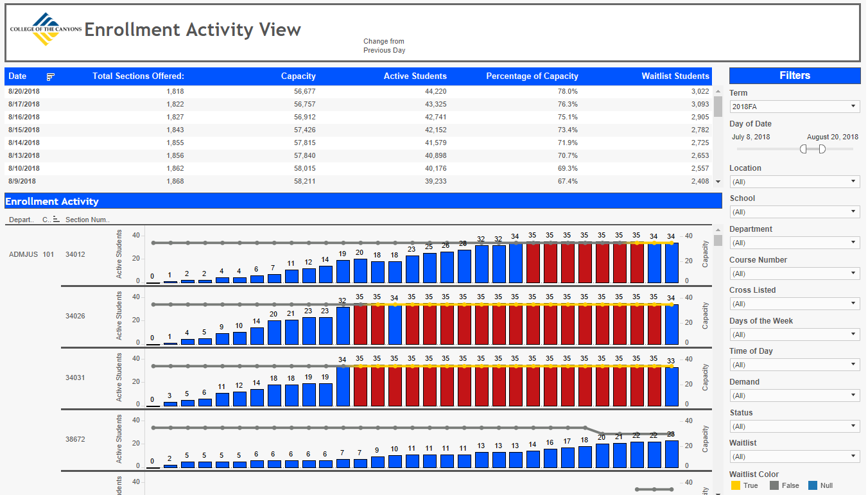
Task: Select the False gray waitlist color swatch
Action: tap(774, 485)
